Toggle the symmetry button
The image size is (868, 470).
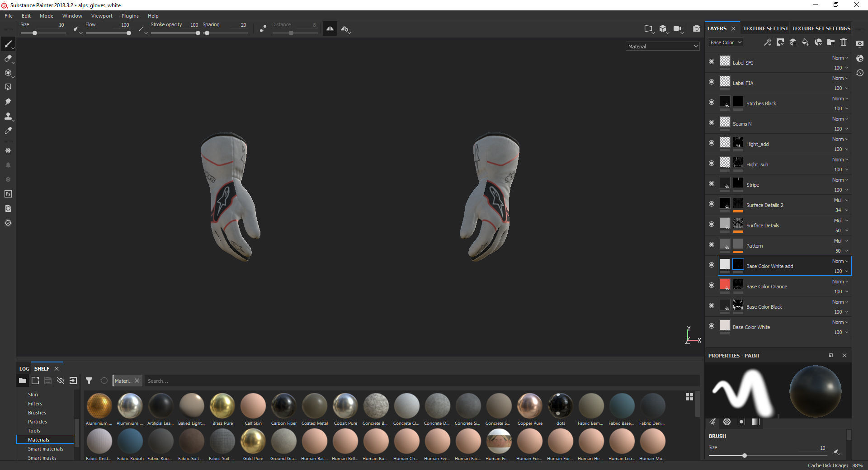click(x=330, y=29)
